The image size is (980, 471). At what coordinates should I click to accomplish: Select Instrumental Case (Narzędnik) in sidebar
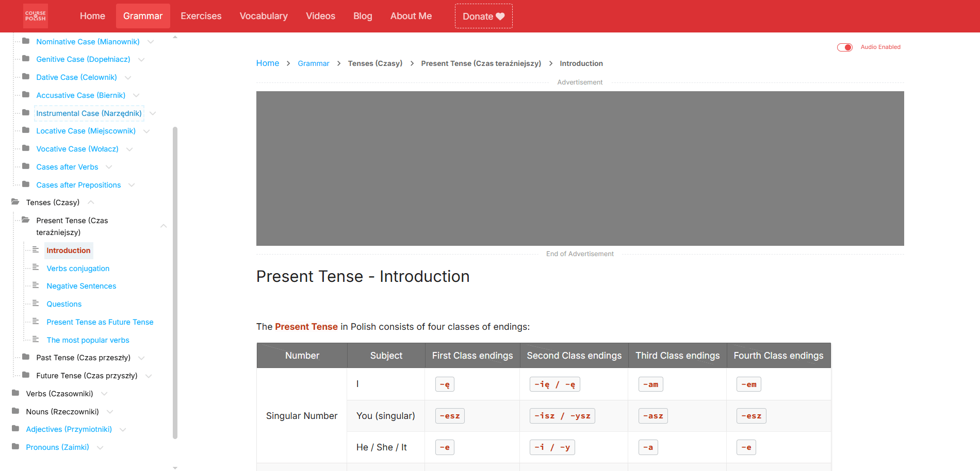pyautogui.click(x=89, y=113)
